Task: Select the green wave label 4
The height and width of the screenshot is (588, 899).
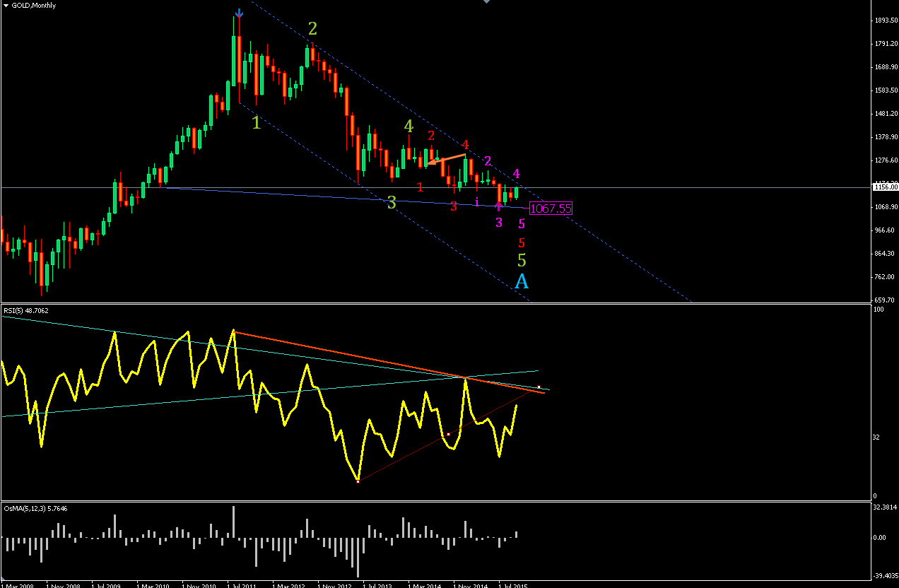Action: tap(408, 126)
